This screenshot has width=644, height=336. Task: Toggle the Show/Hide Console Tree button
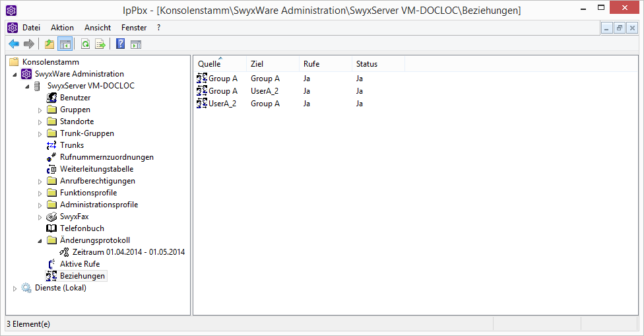click(x=65, y=44)
